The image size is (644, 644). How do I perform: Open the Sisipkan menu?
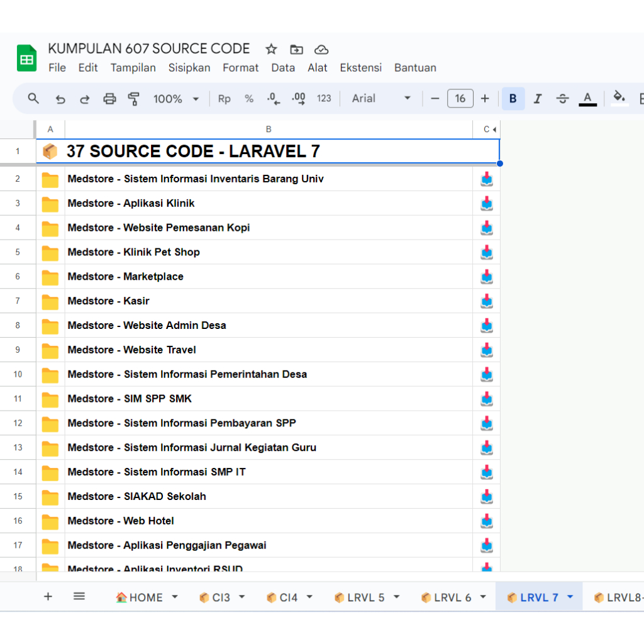pos(189,68)
